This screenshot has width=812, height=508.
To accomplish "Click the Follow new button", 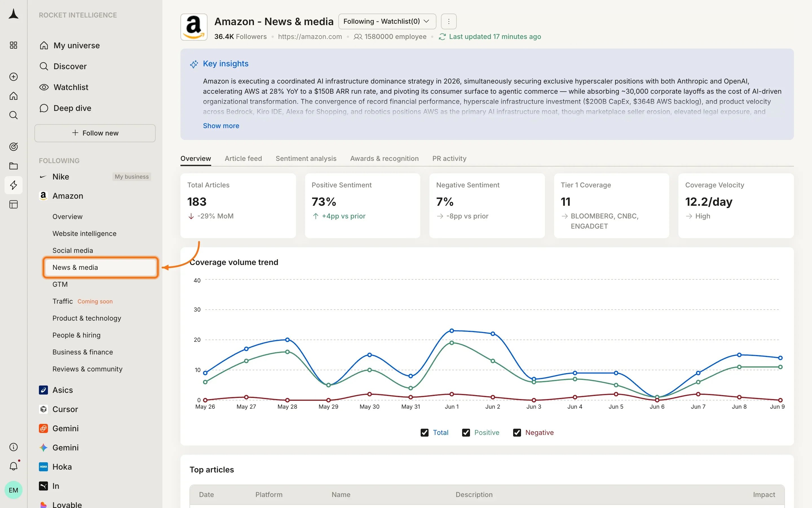I will point(95,133).
